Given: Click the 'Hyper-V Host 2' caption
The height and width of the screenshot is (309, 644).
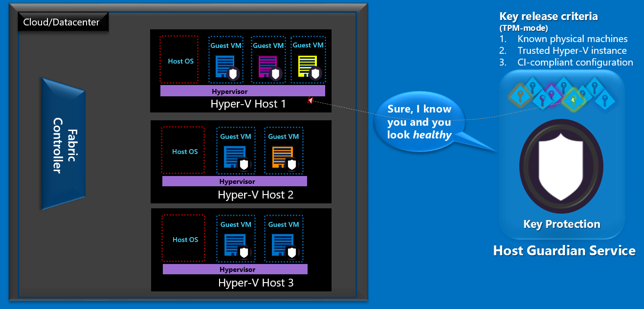Looking at the screenshot, I should pyautogui.click(x=256, y=195).
